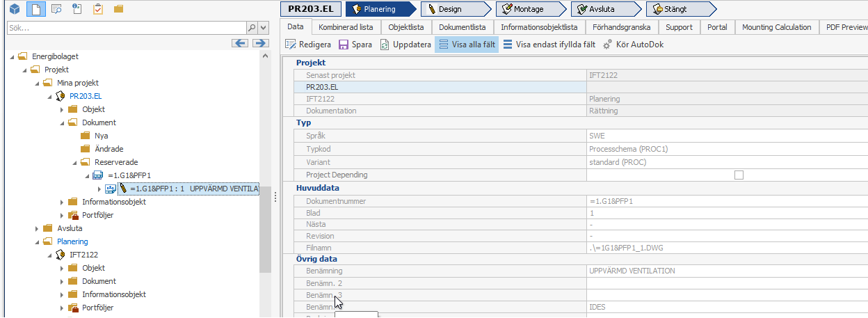Toggle the Project Depending checkbox
The width and height of the screenshot is (868, 318).
coord(739,175)
